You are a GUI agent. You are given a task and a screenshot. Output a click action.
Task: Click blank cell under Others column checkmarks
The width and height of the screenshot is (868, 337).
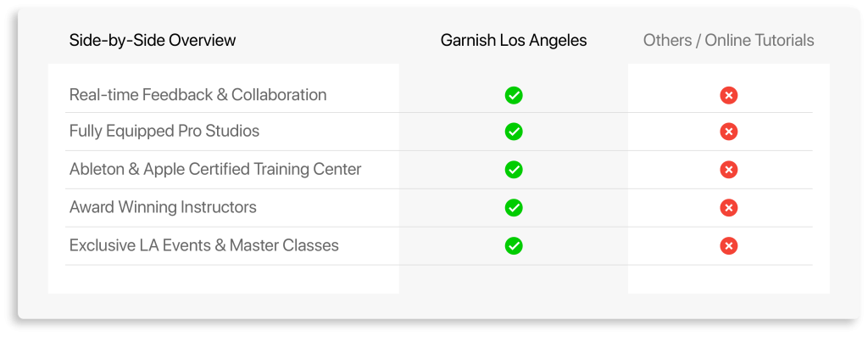click(728, 279)
